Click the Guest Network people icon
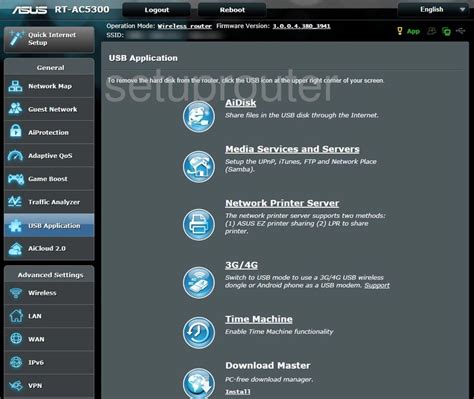Viewport: 474px width, 399px height. point(15,109)
